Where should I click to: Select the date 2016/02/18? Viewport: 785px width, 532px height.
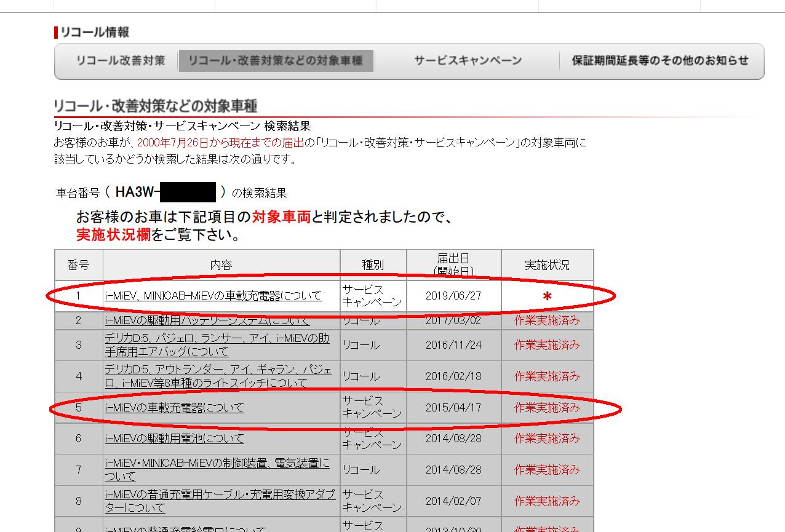tap(453, 376)
